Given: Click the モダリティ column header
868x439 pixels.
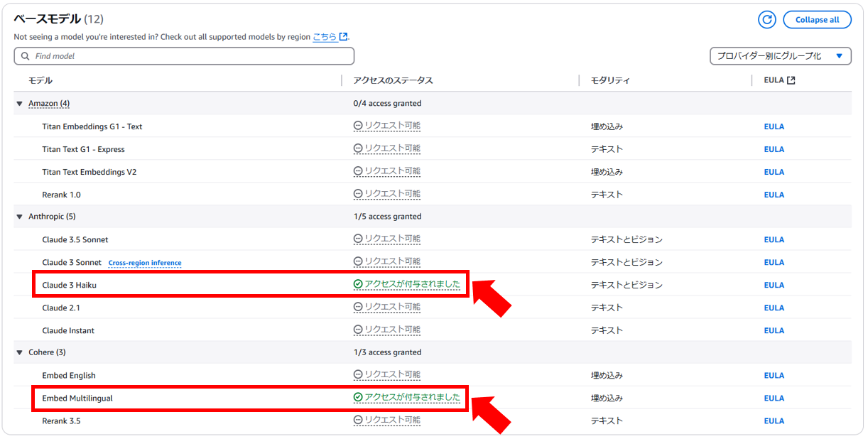Looking at the screenshot, I should click(610, 80).
